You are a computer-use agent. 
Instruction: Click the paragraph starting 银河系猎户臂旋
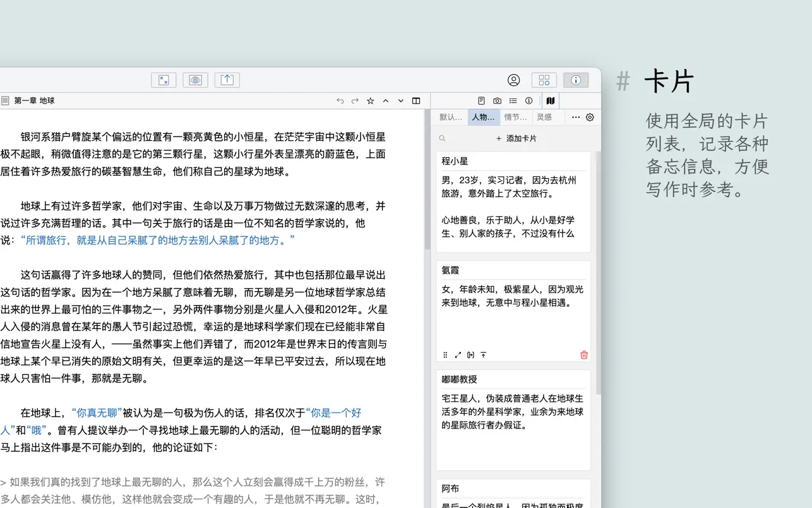(193, 154)
